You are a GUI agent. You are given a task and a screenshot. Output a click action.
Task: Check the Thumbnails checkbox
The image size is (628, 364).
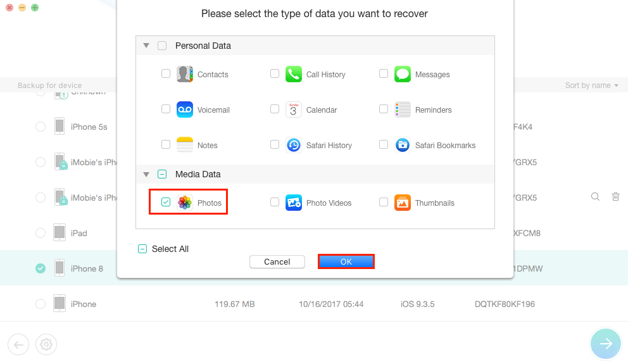click(384, 202)
